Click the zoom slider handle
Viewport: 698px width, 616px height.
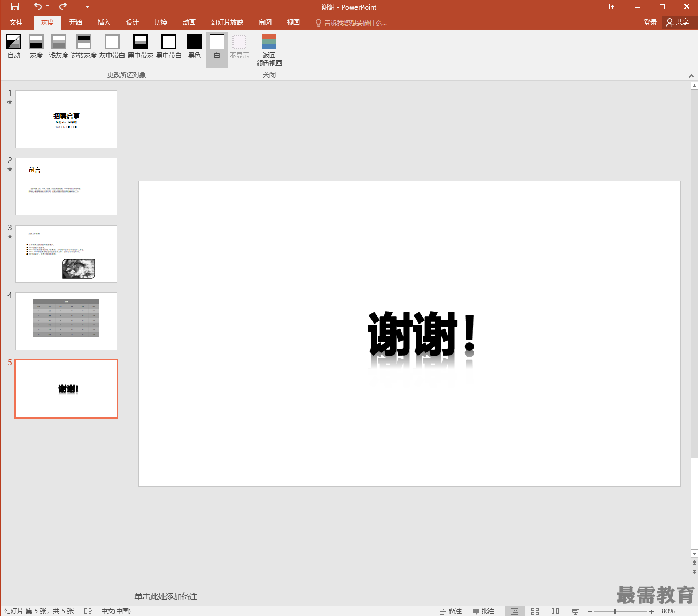click(x=615, y=611)
